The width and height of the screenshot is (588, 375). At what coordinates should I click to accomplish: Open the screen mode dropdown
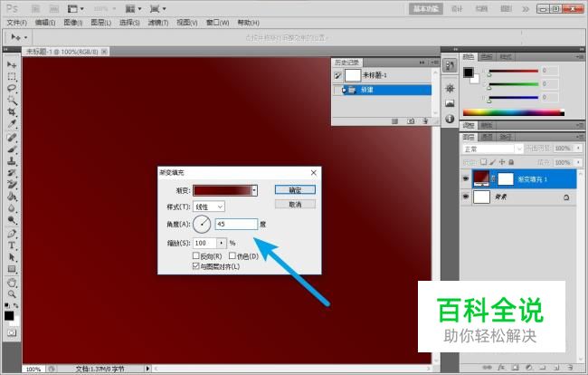tap(157, 9)
